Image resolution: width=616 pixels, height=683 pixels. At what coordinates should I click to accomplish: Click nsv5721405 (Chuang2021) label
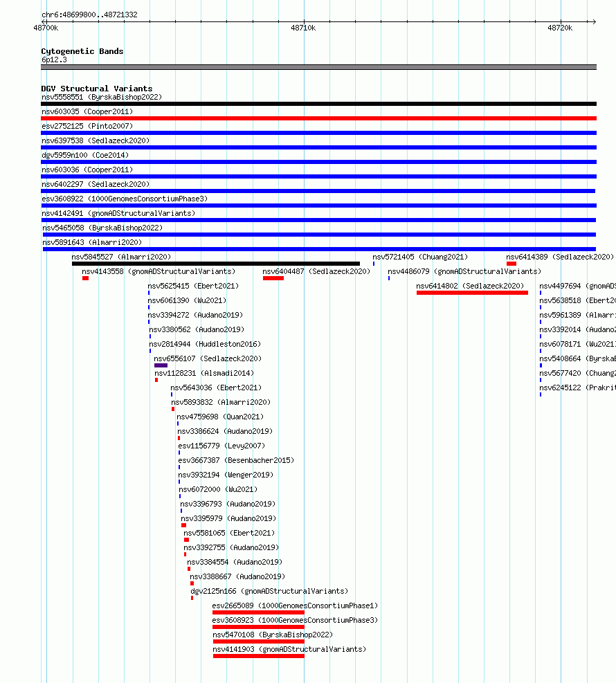pyautogui.click(x=420, y=257)
